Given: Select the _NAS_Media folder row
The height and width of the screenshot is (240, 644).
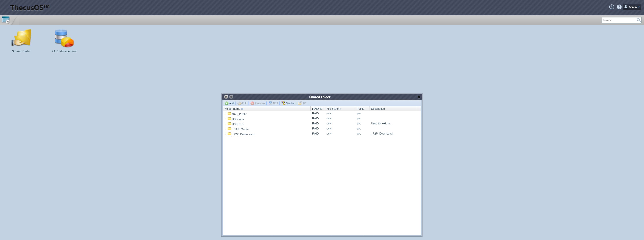Looking at the screenshot, I should (240, 129).
